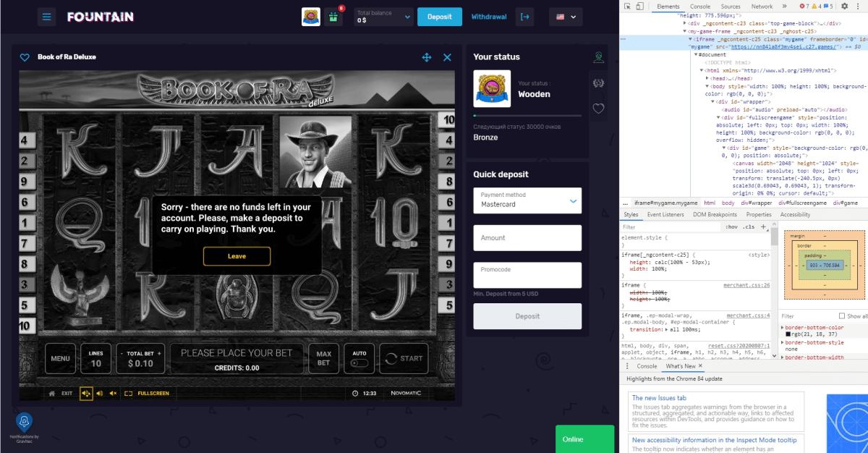This screenshot has width=868, height=453.
Task: Expand the top-game-block div node
Action: pyautogui.click(x=685, y=23)
